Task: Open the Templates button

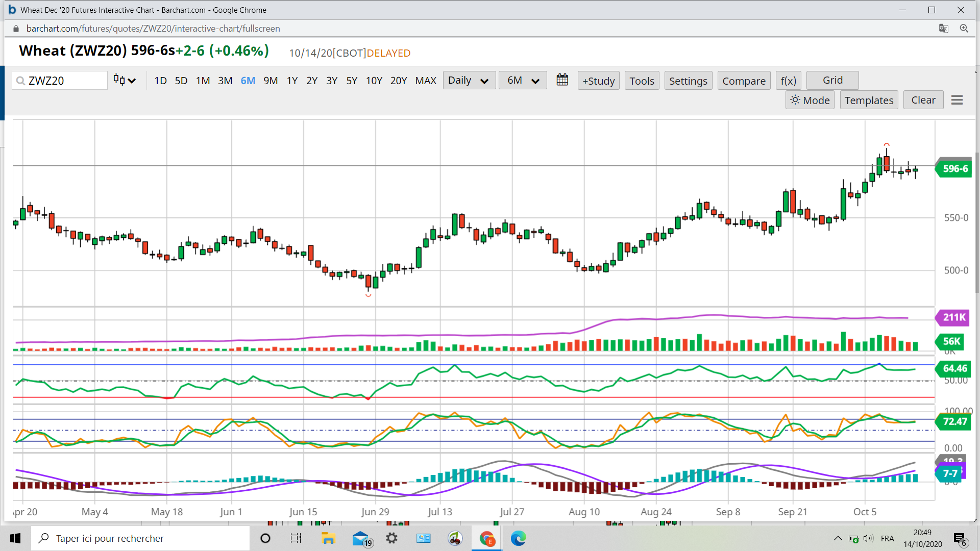Action: pyautogui.click(x=868, y=100)
